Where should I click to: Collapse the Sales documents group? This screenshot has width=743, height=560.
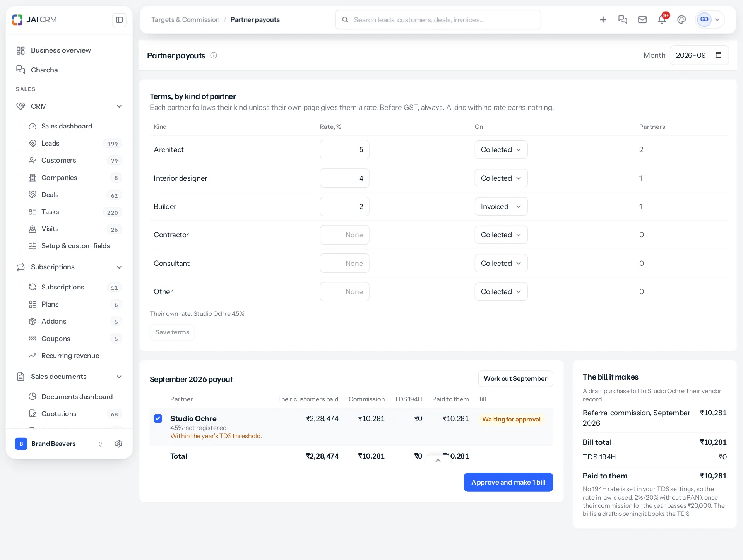click(x=119, y=377)
